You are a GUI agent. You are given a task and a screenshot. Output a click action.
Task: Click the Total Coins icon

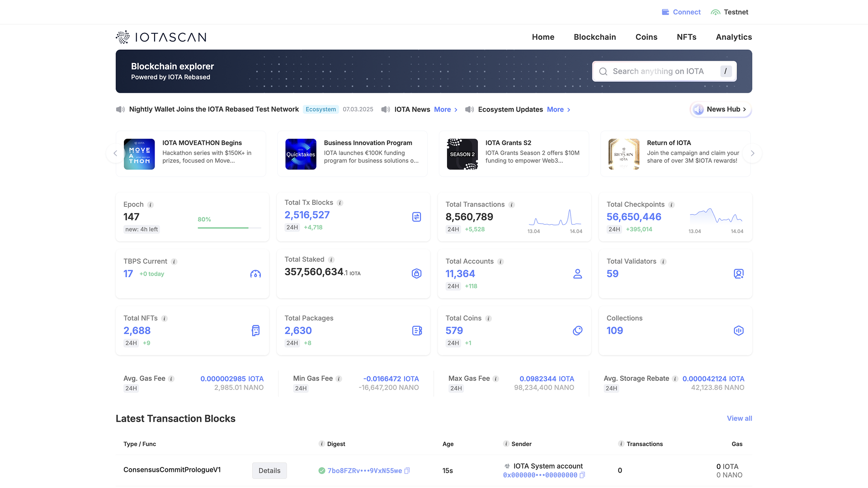(577, 331)
